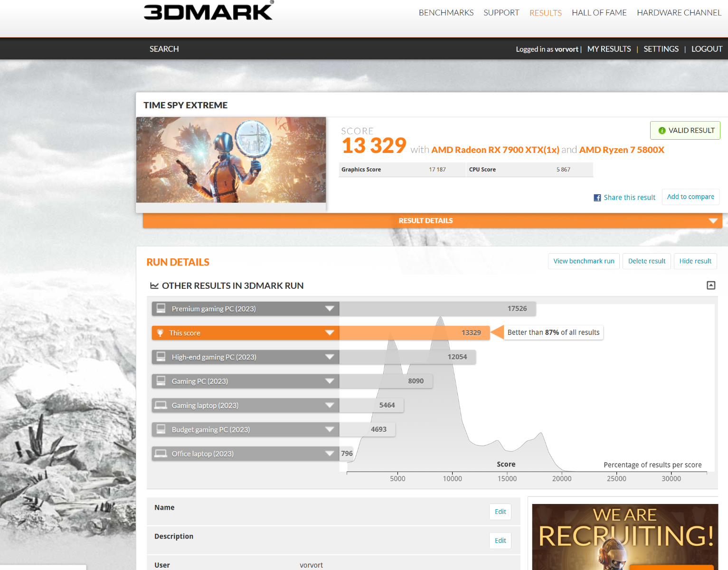The image size is (728, 570).
Task: Click the Gaming laptop (2023) laptop icon
Action: (x=161, y=405)
